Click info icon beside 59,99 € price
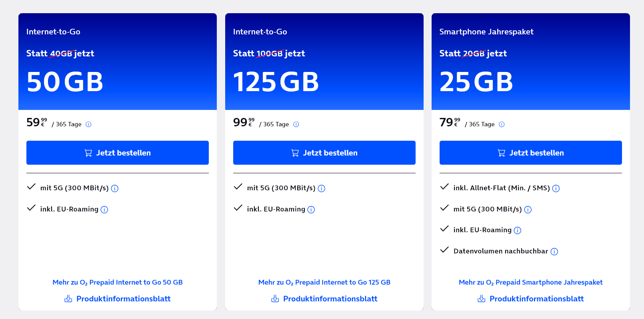Screen dimensions: 644x319 [x=89, y=124]
